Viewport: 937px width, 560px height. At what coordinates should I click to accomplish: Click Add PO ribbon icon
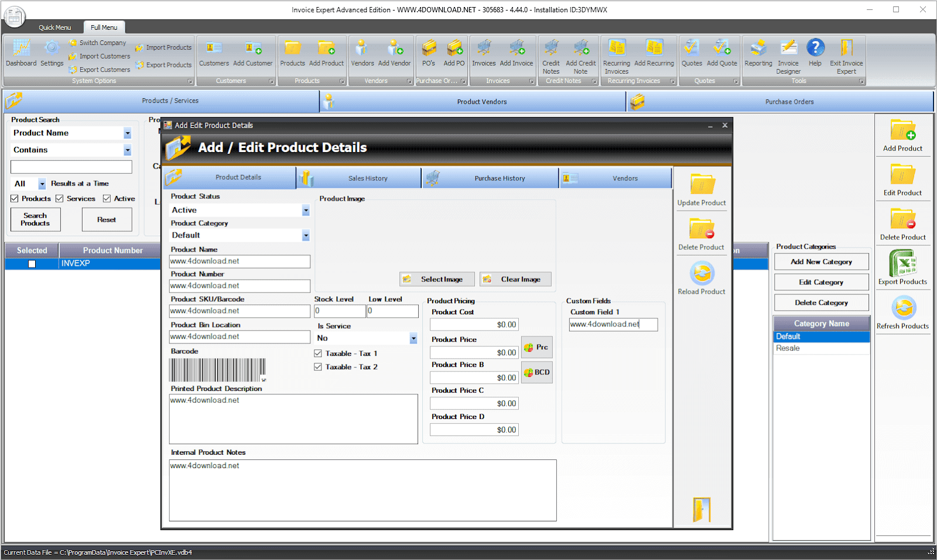coord(454,53)
